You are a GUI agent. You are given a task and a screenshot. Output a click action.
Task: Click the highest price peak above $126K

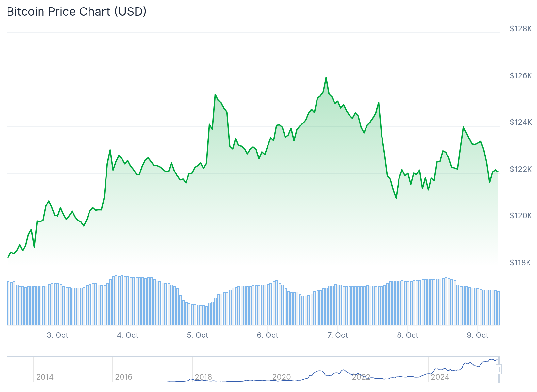point(326,78)
